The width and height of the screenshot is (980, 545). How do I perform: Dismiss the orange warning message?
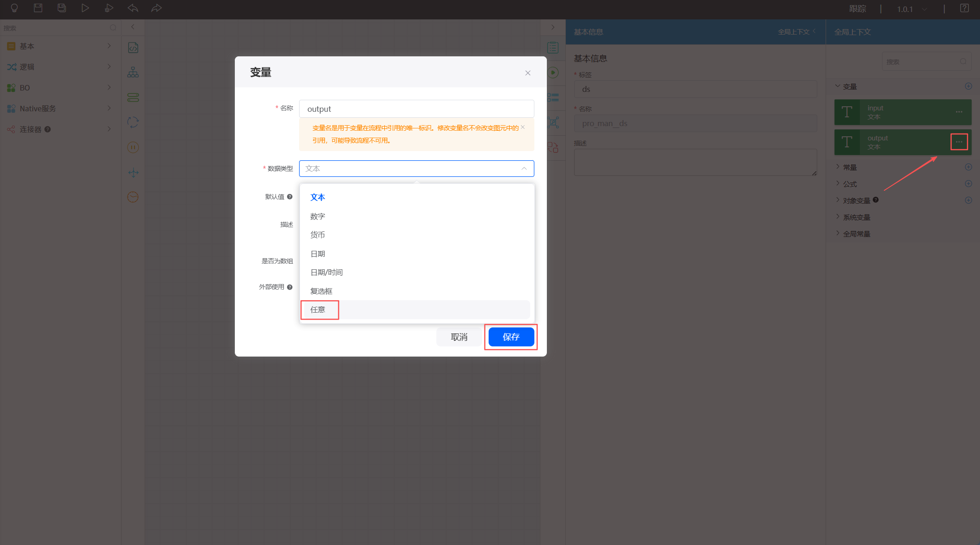click(523, 127)
